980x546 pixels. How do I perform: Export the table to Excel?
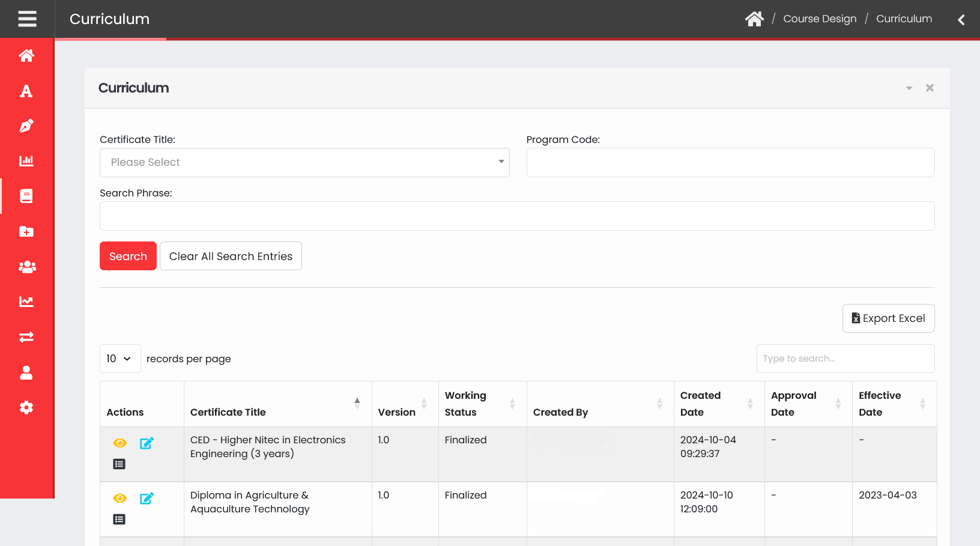click(888, 318)
